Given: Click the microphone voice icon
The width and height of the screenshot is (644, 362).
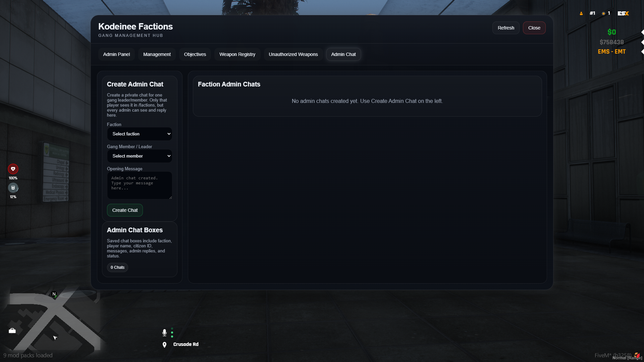Looking at the screenshot, I should point(164,333).
